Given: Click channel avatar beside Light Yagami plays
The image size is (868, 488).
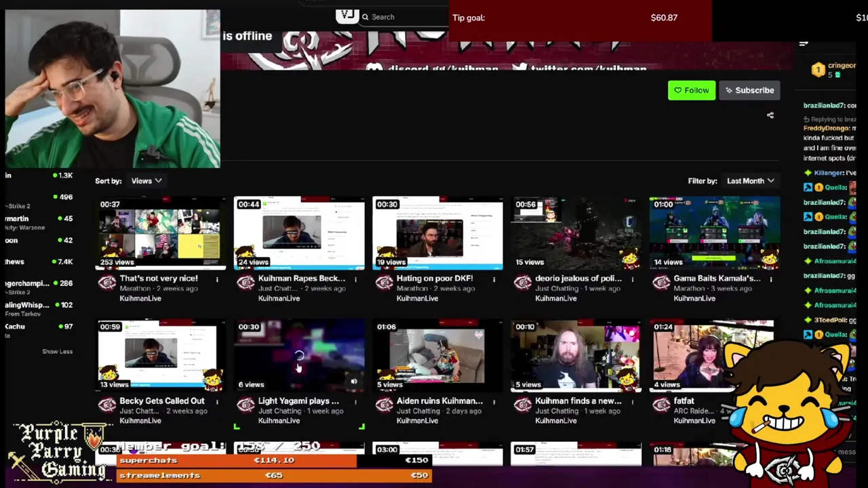Looking at the screenshot, I should tap(245, 405).
